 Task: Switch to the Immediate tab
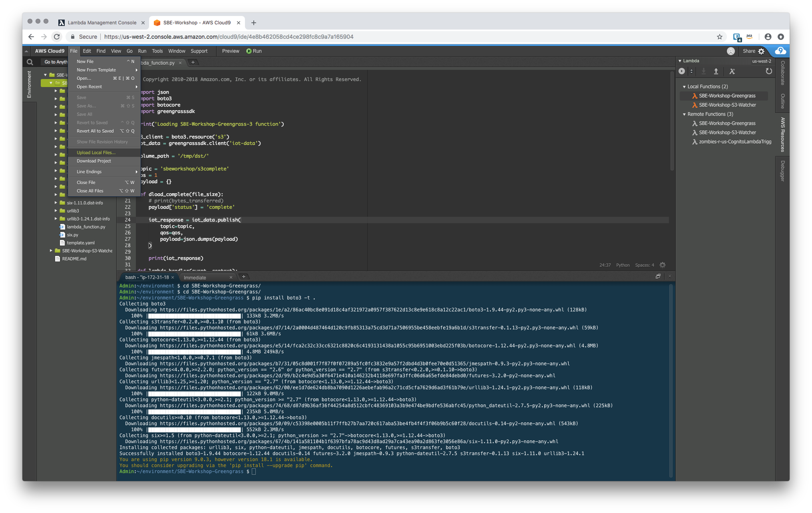[x=195, y=277]
